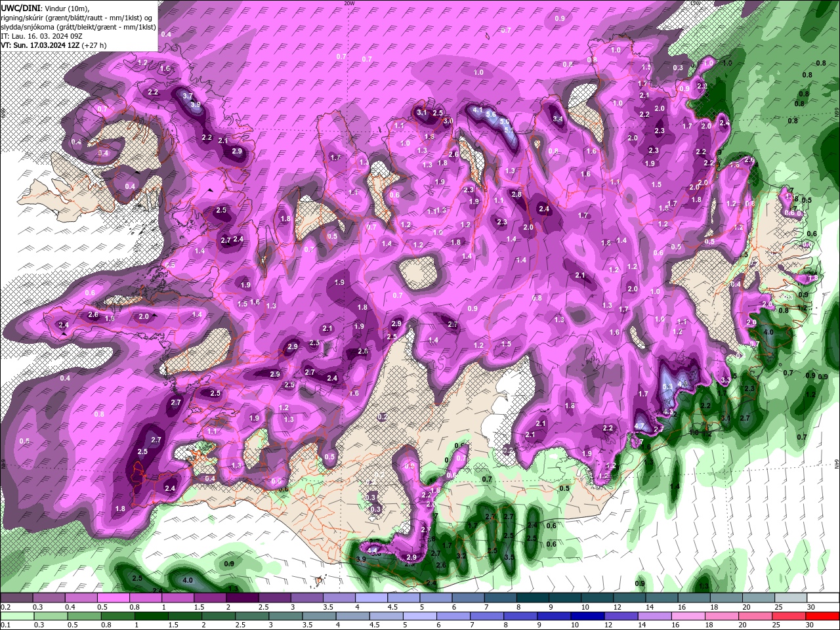Click the 20W longitude label
Image resolution: width=840 pixels, height=630 pixels.
349,3
